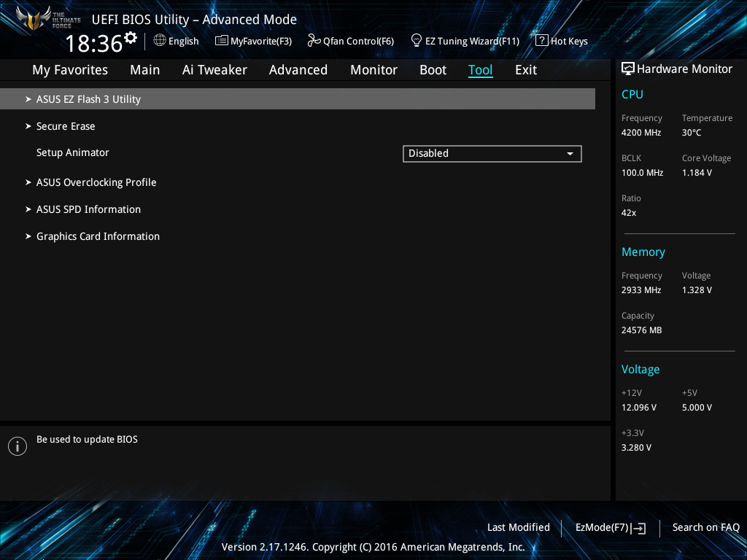Screen dimensions: 747x560
Task: Click the EZ Tuning Wizard lightbulb icon
Action: (417, 40)
